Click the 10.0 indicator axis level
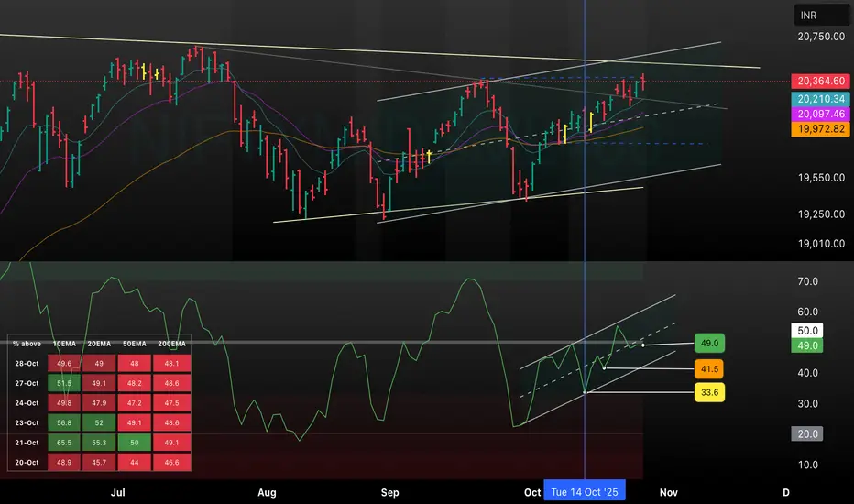Viewport: 854px width, 504px height. (x=807, y=465)
